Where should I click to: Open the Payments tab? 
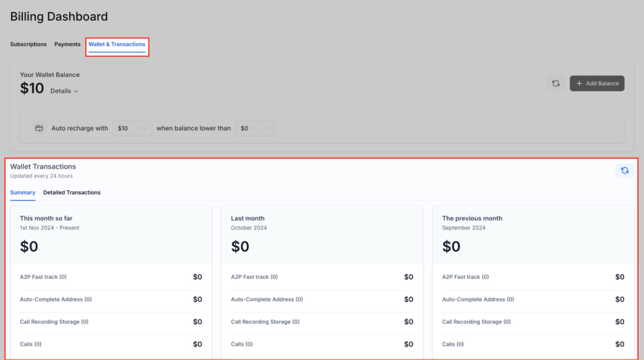[x=67, y=44]
